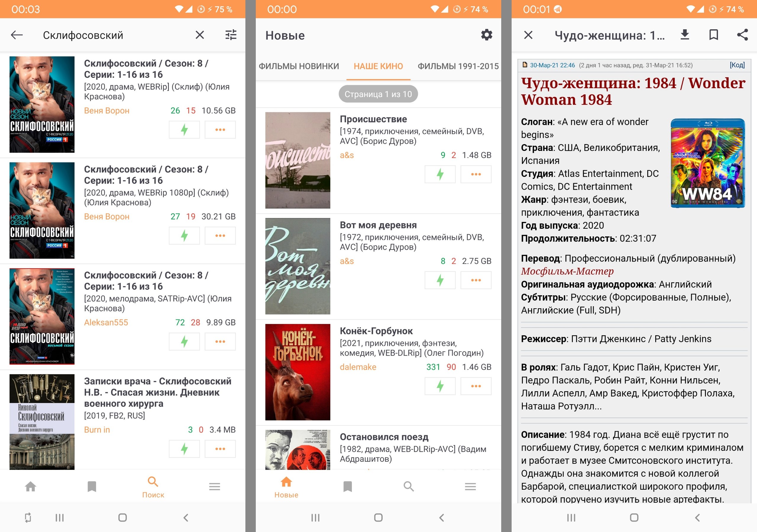The height and width of the screenshot is (532, 757).
Task: Open more options for Происшествие
Action: click(x=476, y=174)
